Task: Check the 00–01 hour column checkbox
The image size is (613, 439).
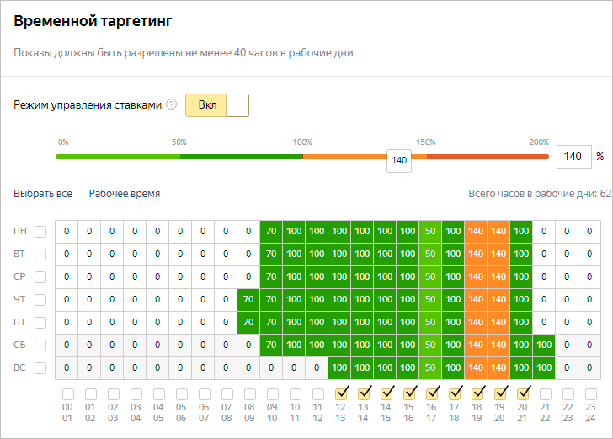Action: click(x=67, y=393)
